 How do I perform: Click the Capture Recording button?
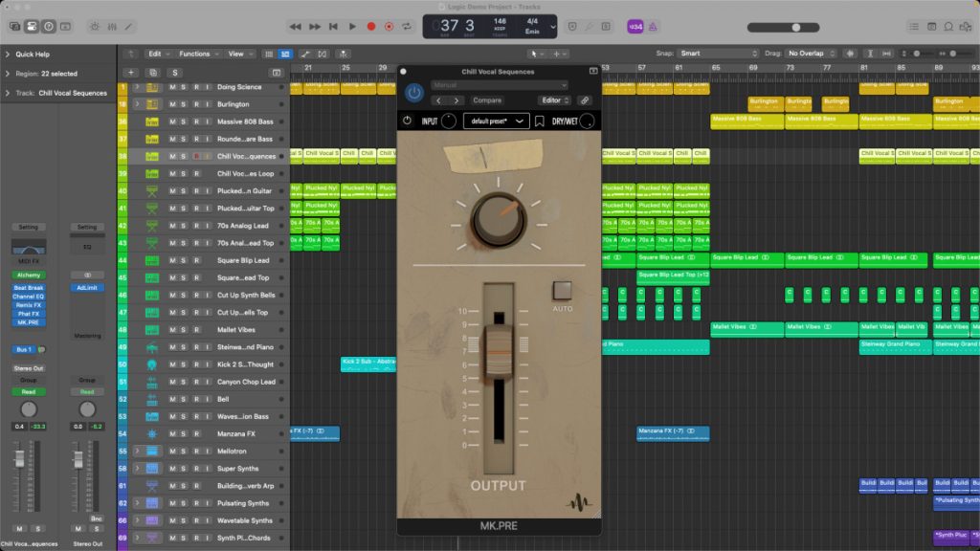tap(389, 27)
